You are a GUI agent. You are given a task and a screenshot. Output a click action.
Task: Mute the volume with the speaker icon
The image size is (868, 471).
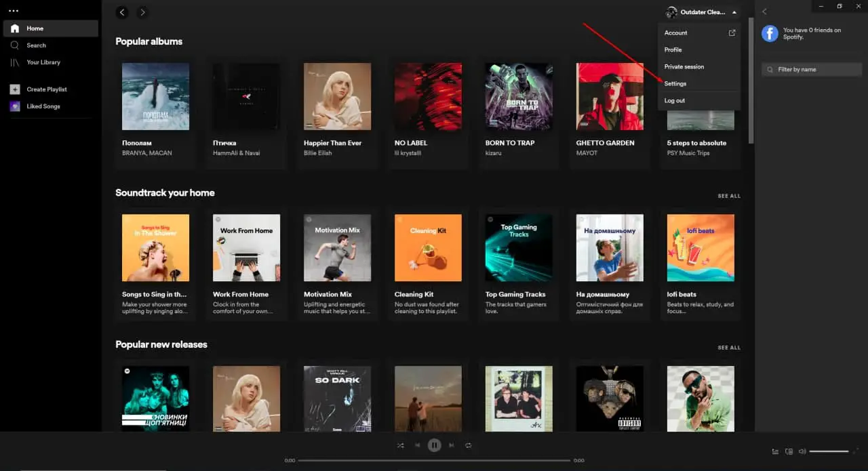click(802, 451)
